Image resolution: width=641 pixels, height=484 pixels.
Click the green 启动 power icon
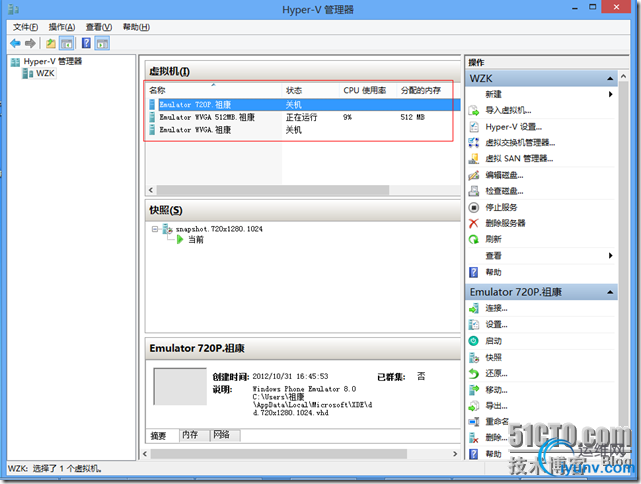pos(473,341)
